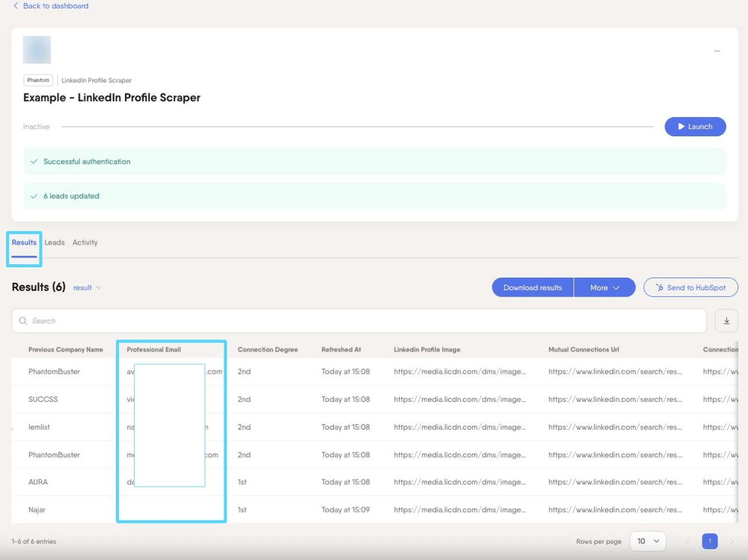748x560 pixels.
Task: Open the three-dot options menu
Action: pyautogui.click(x=716, y=52)
